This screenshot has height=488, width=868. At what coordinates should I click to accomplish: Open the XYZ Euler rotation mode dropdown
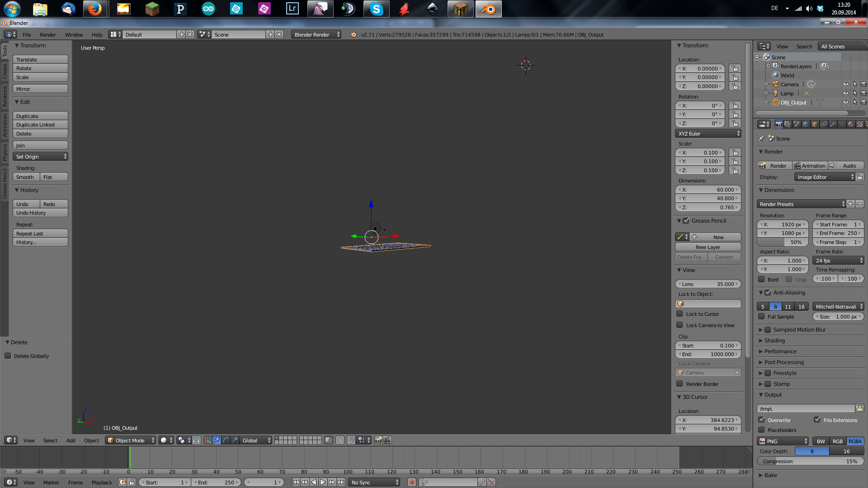pos(708,133)
